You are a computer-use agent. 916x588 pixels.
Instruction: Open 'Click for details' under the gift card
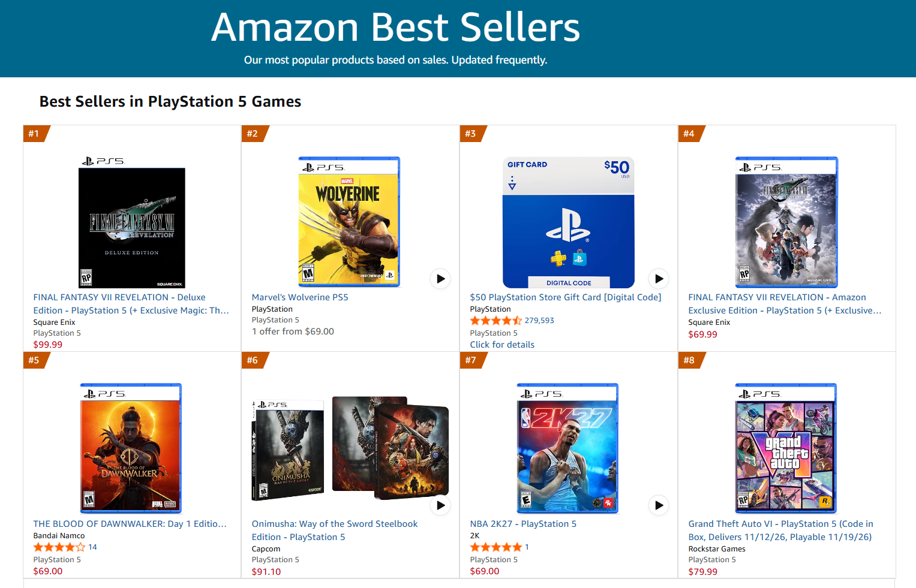(x=502, y=345)
